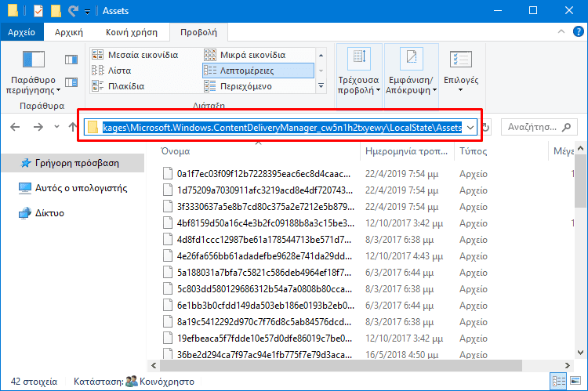Open the help question mark icon
This screenshot has width=588, height=391.
[x=579, y=32]
